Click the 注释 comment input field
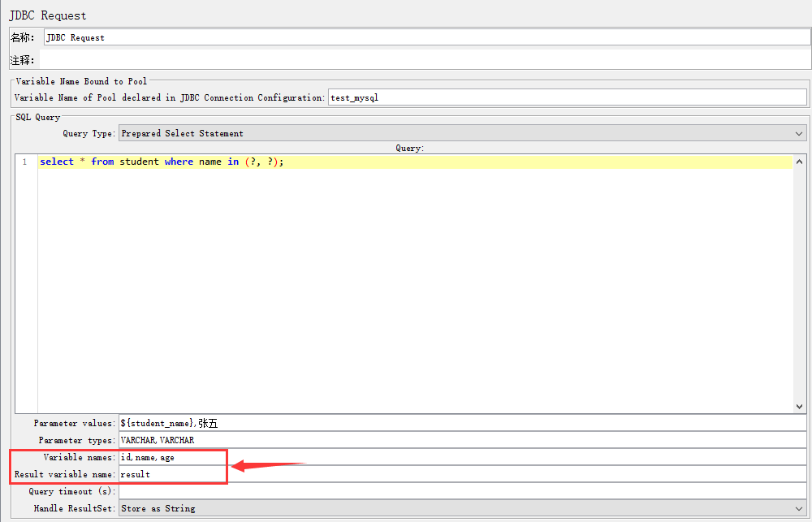 (424, 59)
